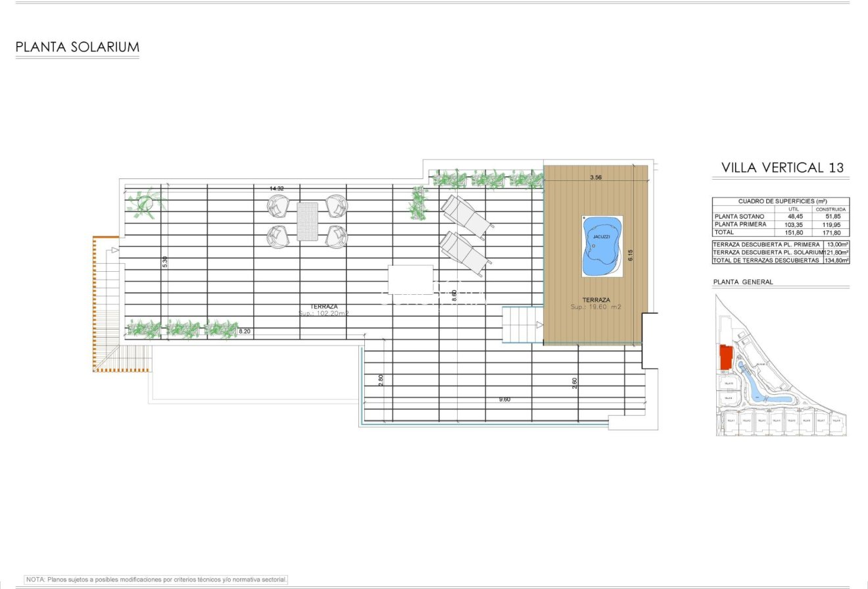
Task: Select the small steps beside the wooden terrace
Action: pos(522,324)
